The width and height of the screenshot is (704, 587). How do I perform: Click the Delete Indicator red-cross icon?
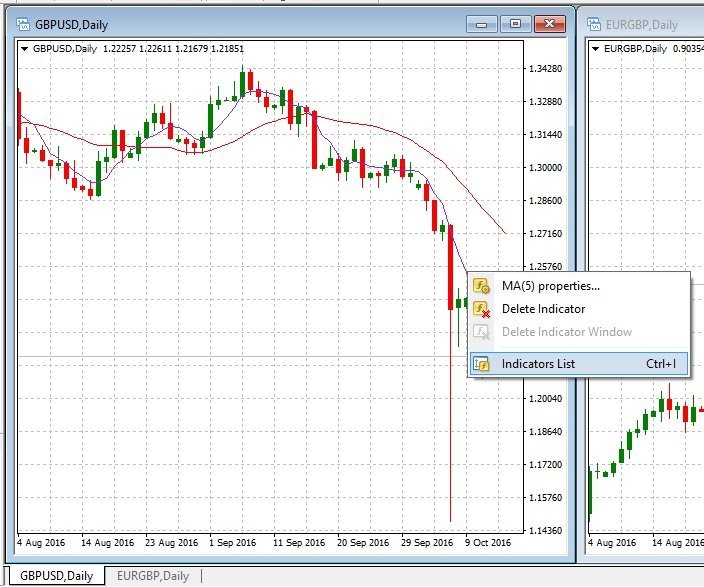481,309
